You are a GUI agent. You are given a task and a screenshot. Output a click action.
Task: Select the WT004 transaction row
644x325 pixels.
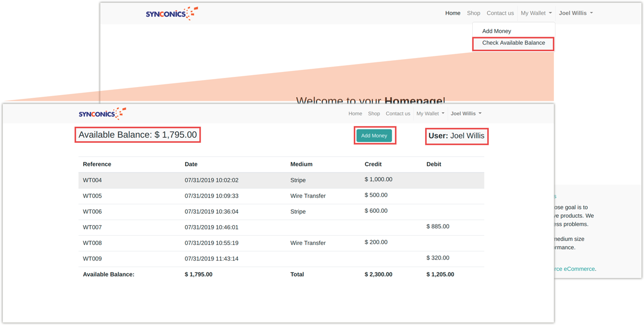(x=281, y=180)
